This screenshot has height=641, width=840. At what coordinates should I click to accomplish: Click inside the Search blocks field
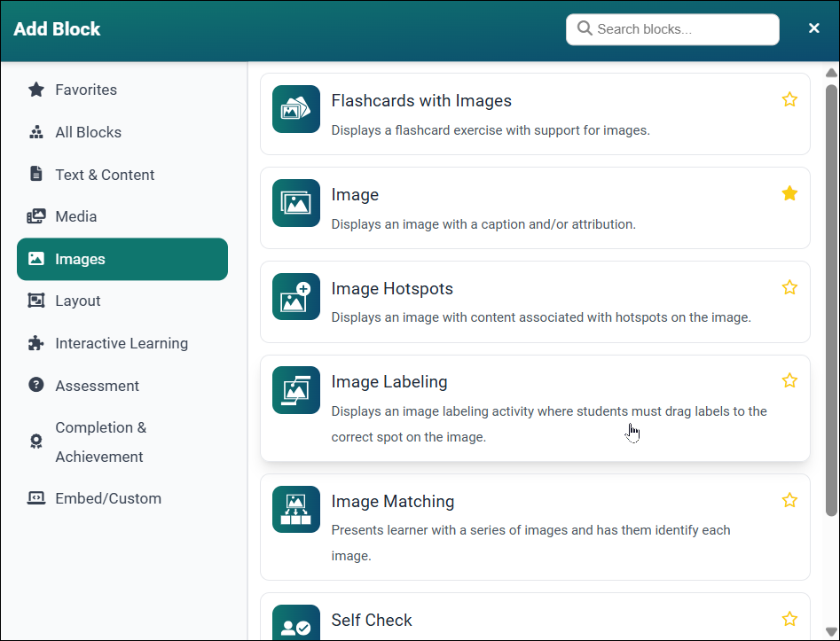coord(671,29)
